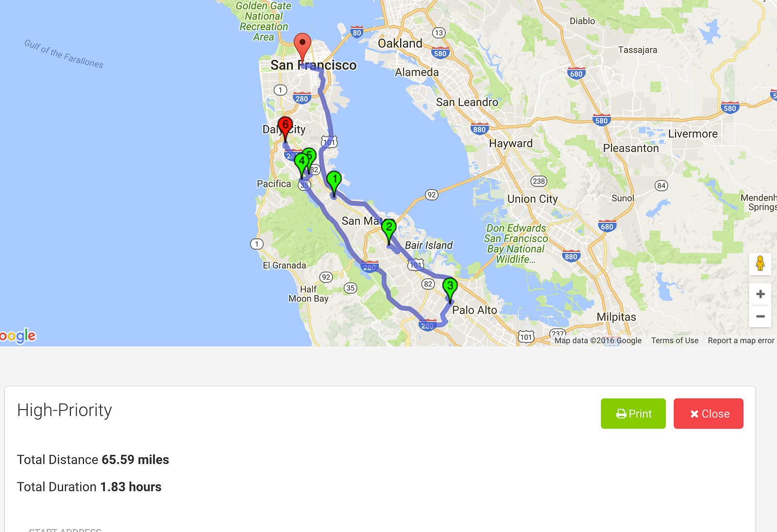Click red marker 6 at Daly City
Viewport: 777px width, 532px height.
[285, 126]
